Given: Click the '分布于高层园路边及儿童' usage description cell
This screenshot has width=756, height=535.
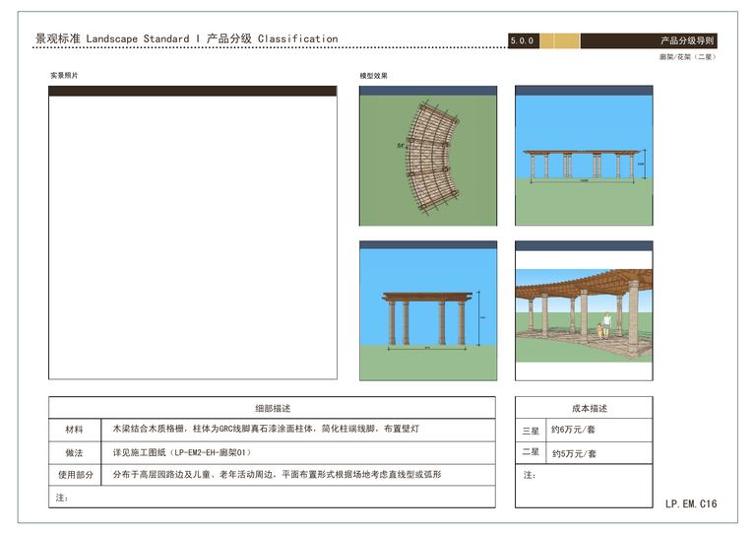Looking at the screenshot, I should (298, 475).
